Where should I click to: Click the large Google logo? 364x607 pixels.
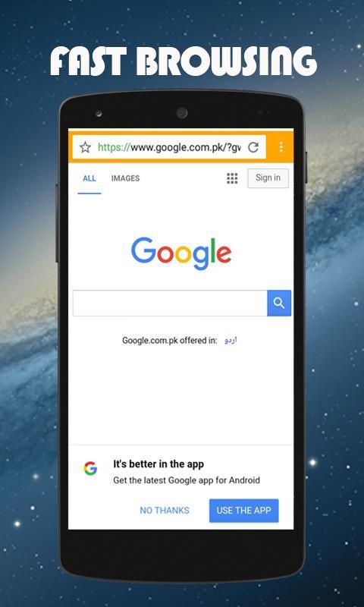point(181,253)
